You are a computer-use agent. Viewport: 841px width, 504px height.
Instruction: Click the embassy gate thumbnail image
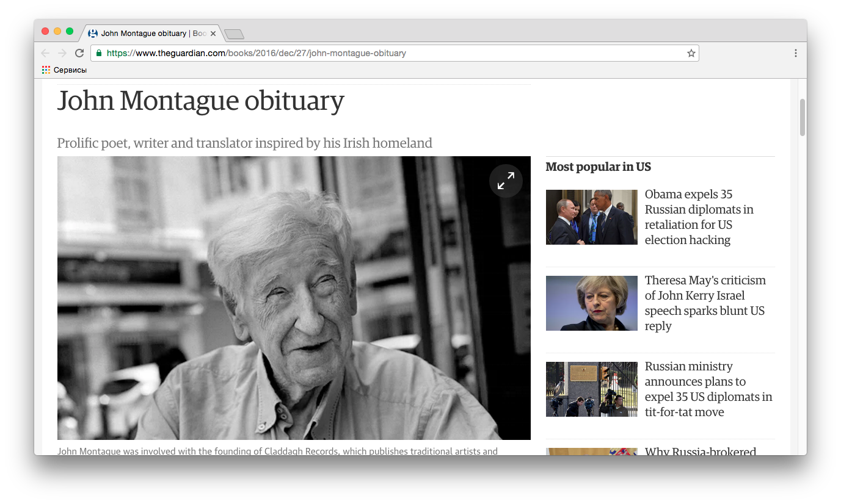(x=591, y=389)
